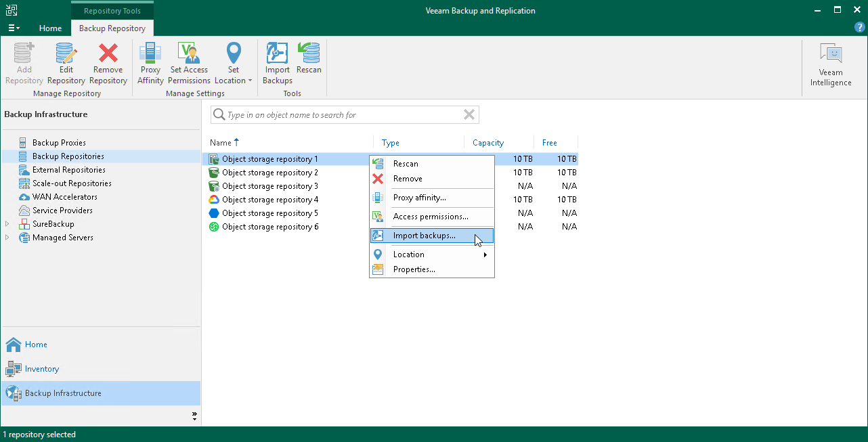Click the object name search field
The height and width of the screenshot is (442, 868).
(344, 115)
